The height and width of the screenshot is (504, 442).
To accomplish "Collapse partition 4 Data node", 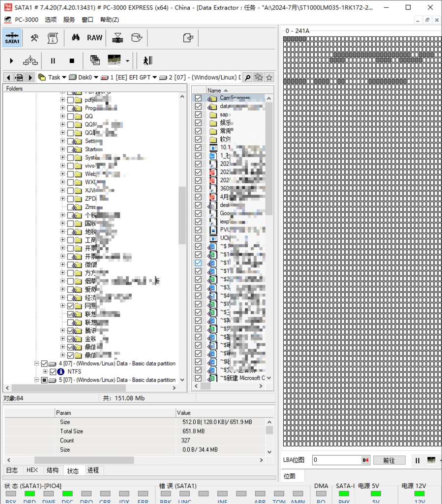I will pos(36,364).
